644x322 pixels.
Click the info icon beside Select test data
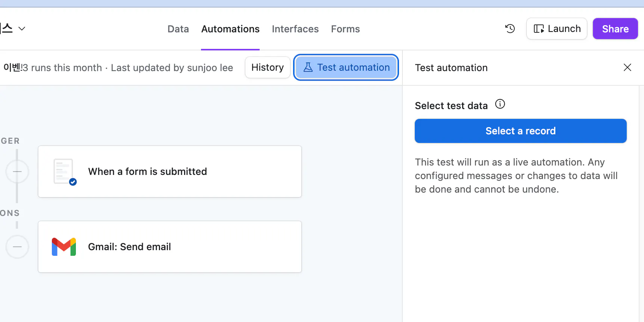click(x=500, y=104)
